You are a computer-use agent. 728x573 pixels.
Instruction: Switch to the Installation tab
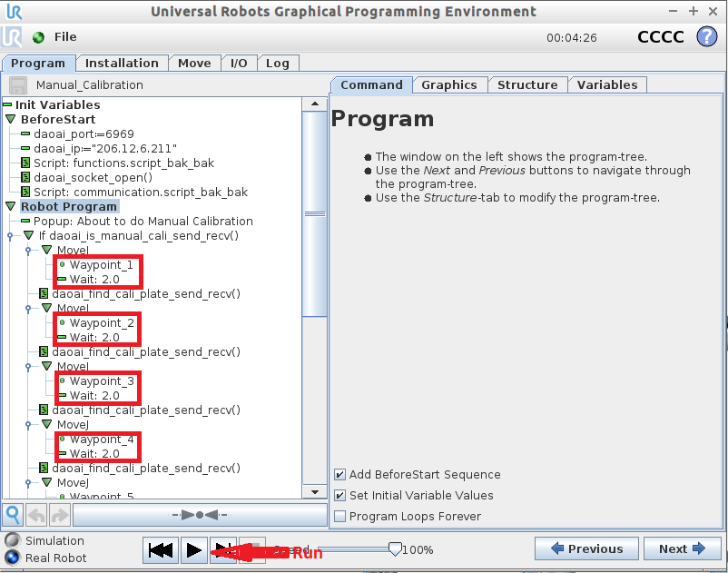(122, 64)
